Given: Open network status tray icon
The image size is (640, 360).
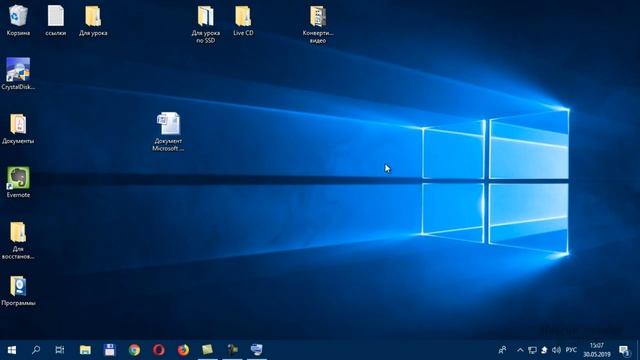Looking at the screenshot, I should point(532,350).
